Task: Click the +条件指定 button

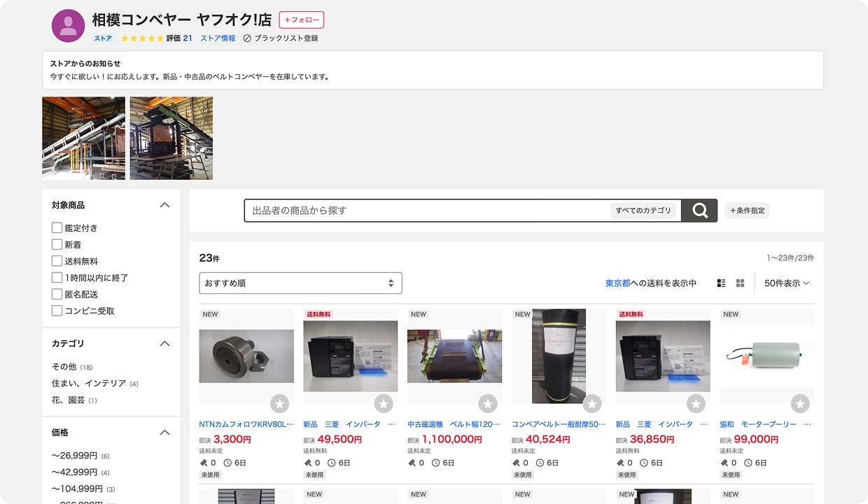Action: tap(747, 211)
